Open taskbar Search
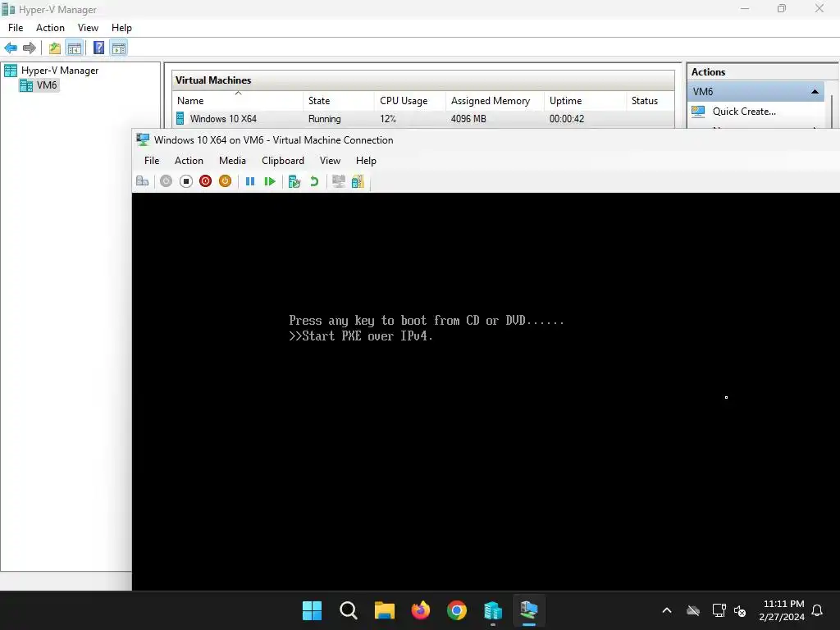This screenshot has width=840, height=630. tap(348, 610)
